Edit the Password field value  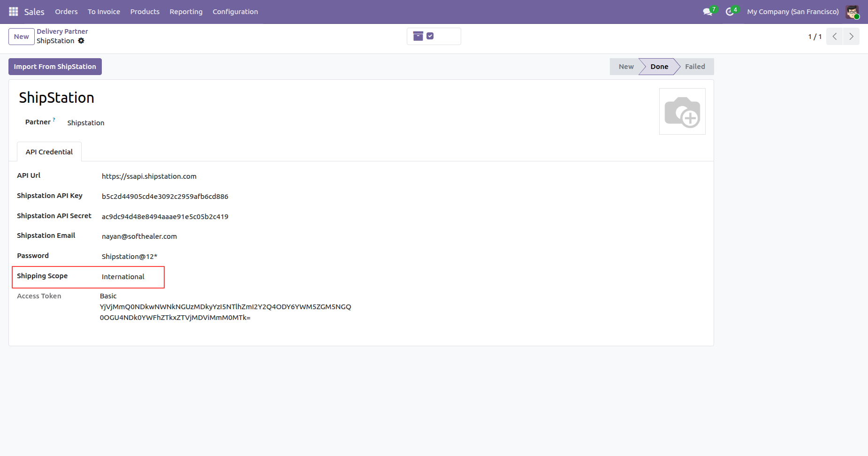coord(129,257)
